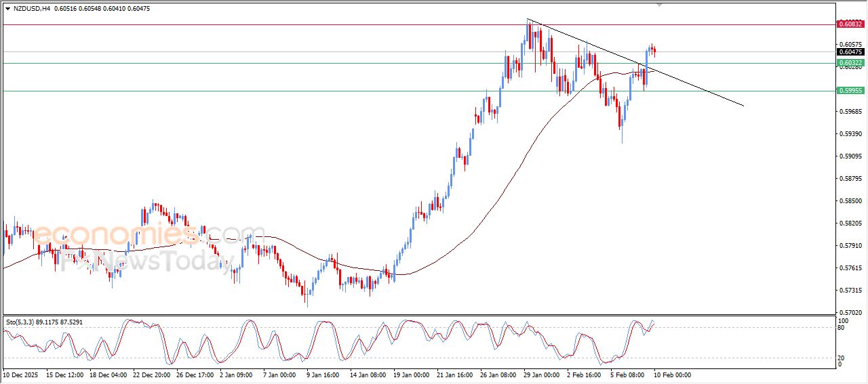Click the black triangle beside NZDUSD,H4
Screen dimensions: 868x384
pos(7,9)
